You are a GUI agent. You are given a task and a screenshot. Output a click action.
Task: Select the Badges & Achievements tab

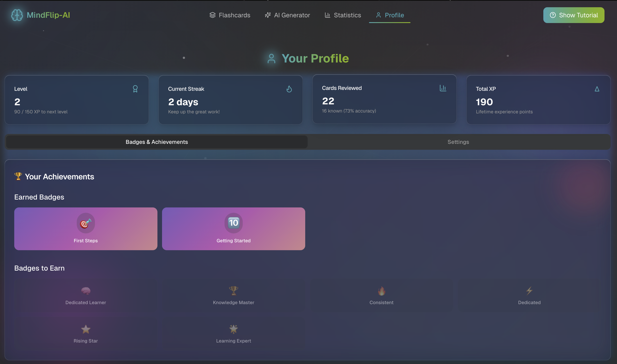click(157, 142)
